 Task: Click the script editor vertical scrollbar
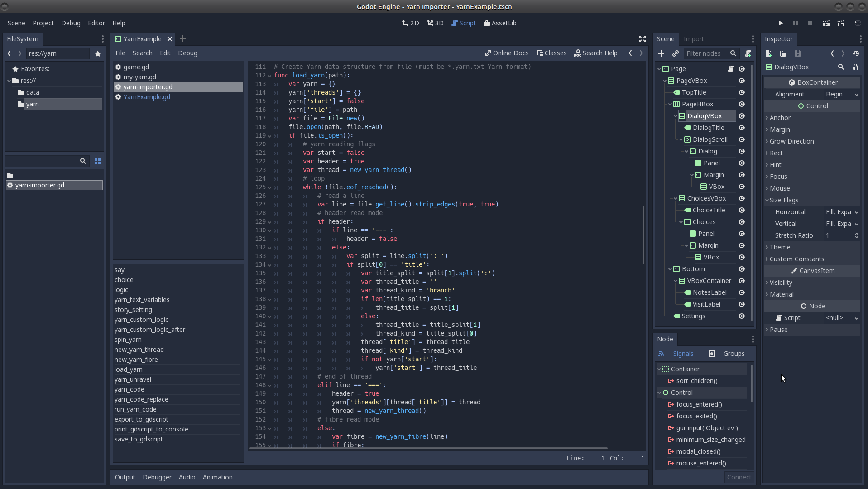(643, 235)
